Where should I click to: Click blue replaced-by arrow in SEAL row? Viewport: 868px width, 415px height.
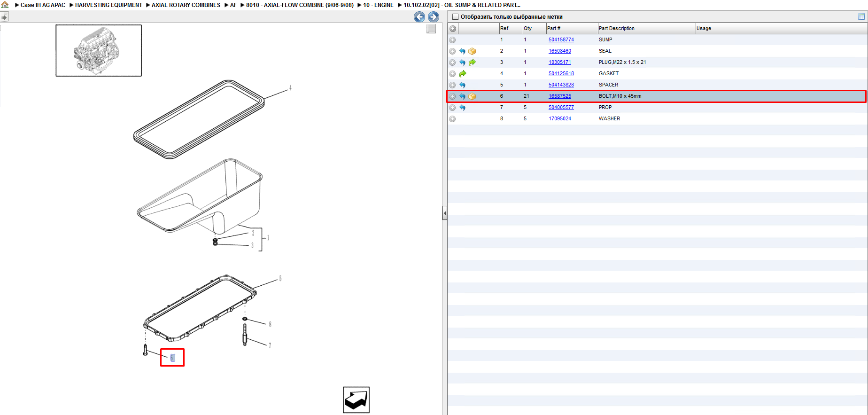click(x=462, y=51)
